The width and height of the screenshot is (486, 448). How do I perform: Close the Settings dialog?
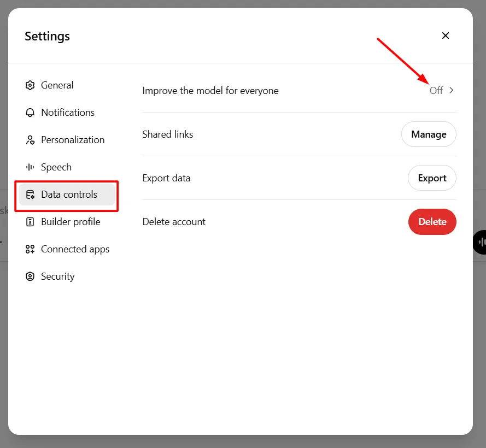(446, 36)
